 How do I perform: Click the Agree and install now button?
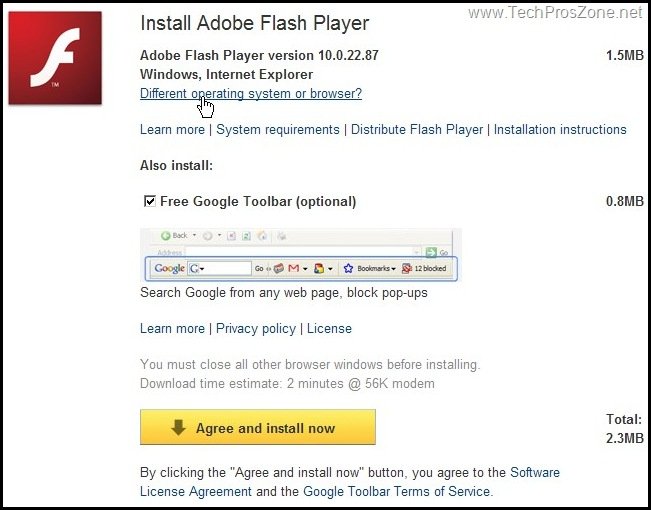click(x=258, y=427)
